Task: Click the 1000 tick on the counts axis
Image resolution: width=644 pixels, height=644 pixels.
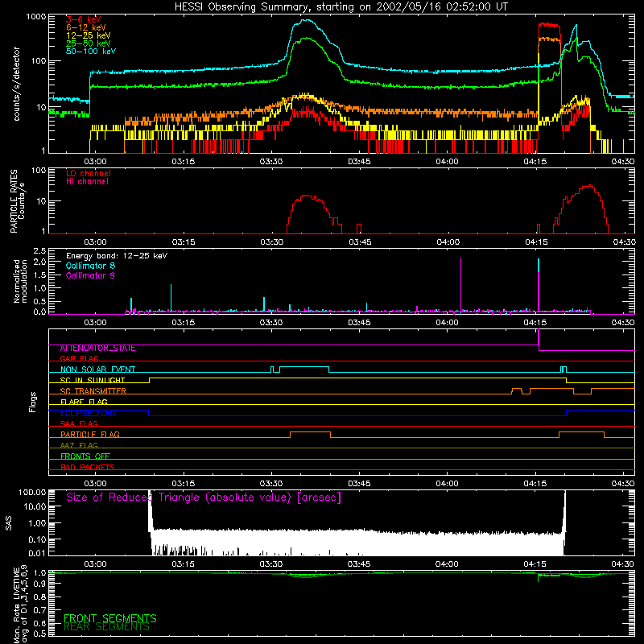Action: pos(35,17)
